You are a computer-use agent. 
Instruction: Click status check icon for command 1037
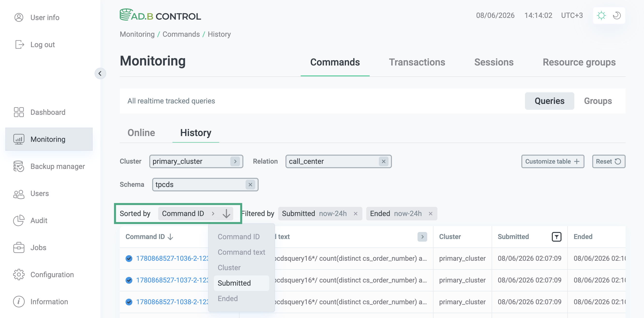tap(129, 280)
